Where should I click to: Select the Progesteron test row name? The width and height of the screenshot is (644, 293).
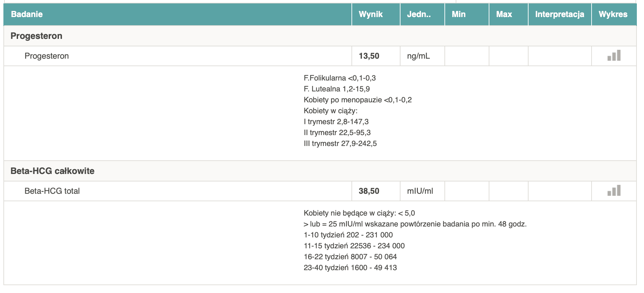click(47, 56)
